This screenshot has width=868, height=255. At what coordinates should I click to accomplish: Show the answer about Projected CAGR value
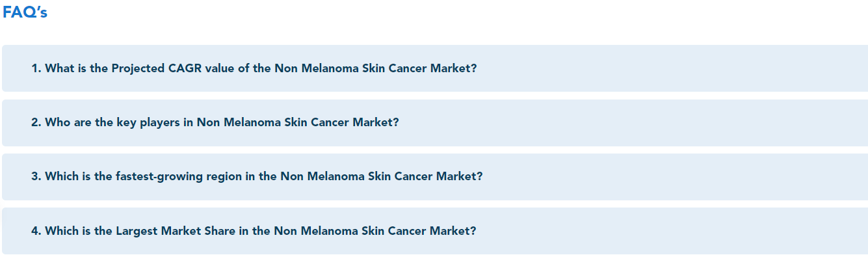coord(434,68)
